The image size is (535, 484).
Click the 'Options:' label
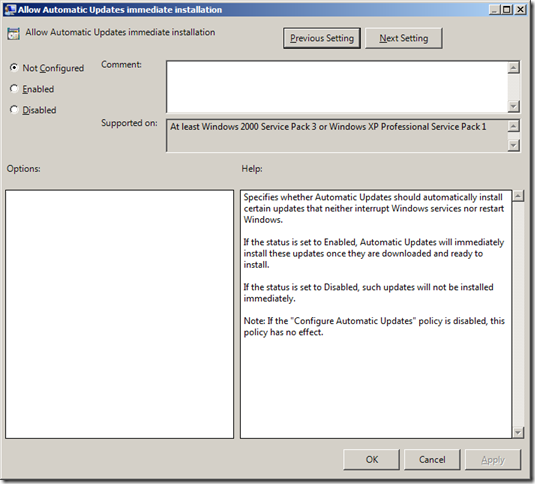pos(24,168)
